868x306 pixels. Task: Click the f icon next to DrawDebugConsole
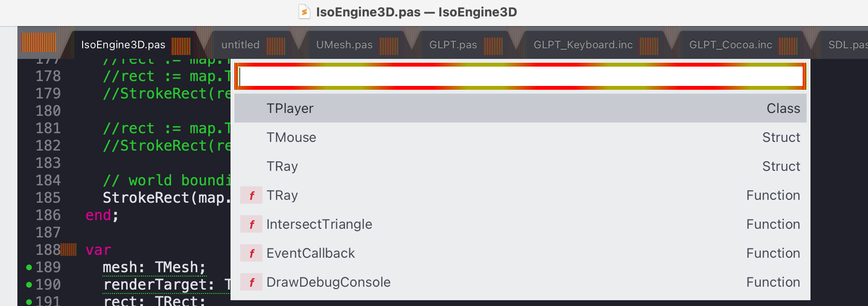click(x=251, y=282)
